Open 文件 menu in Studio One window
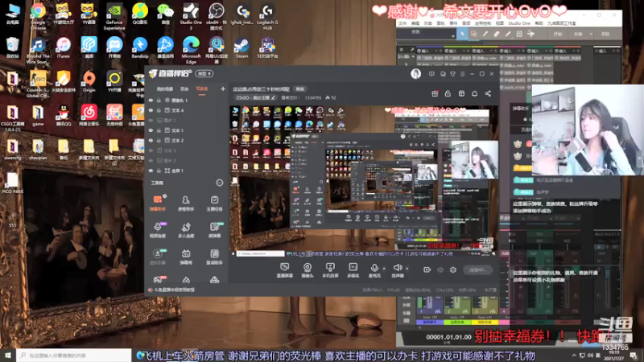 tap(402, 23)
